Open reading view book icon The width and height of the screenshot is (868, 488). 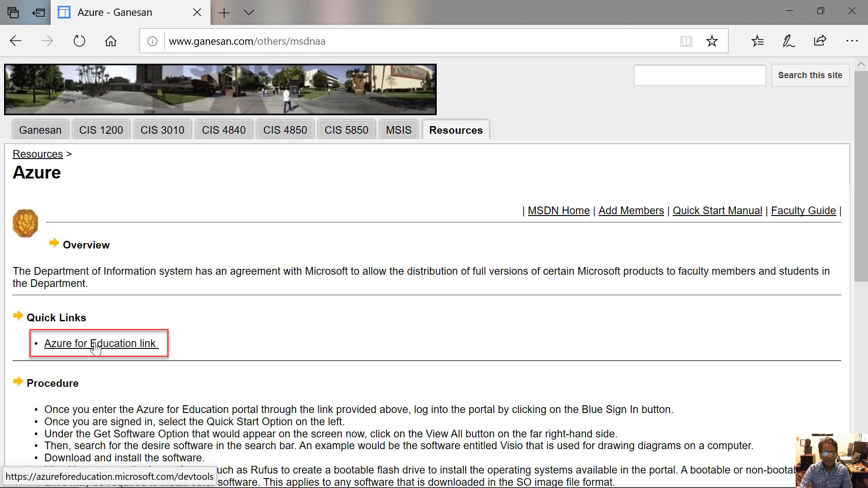click(x=686, y=41)
